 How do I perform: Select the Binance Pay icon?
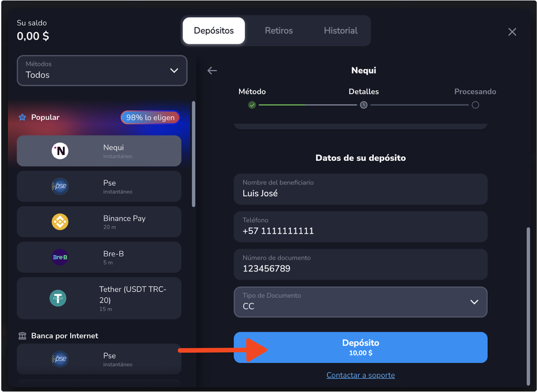point(60,222)
